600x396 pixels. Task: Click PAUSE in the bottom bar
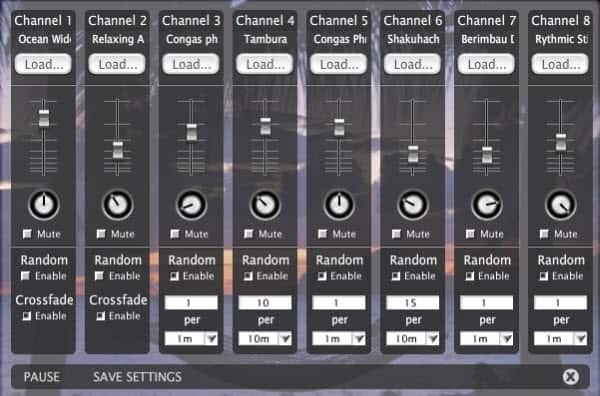42,377
